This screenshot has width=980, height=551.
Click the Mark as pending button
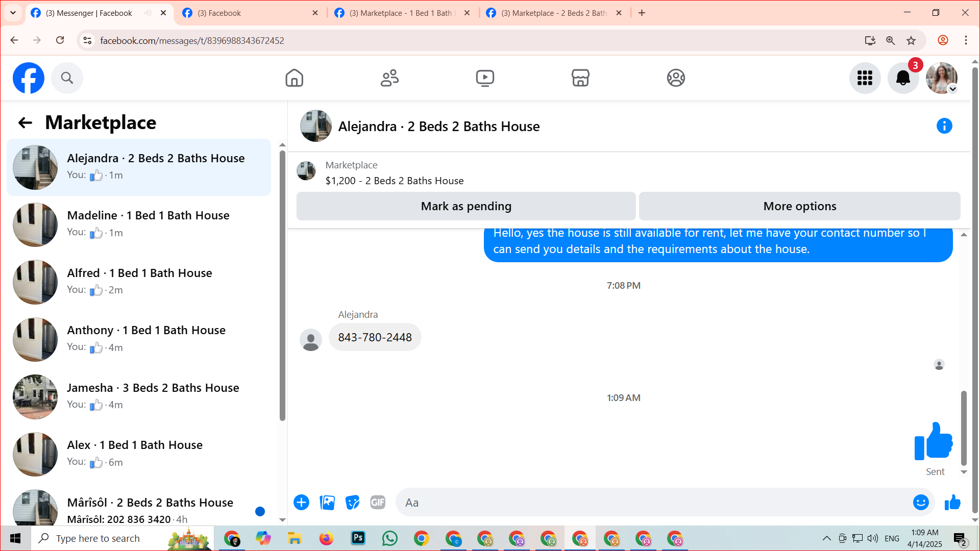(x=465, y=206)
